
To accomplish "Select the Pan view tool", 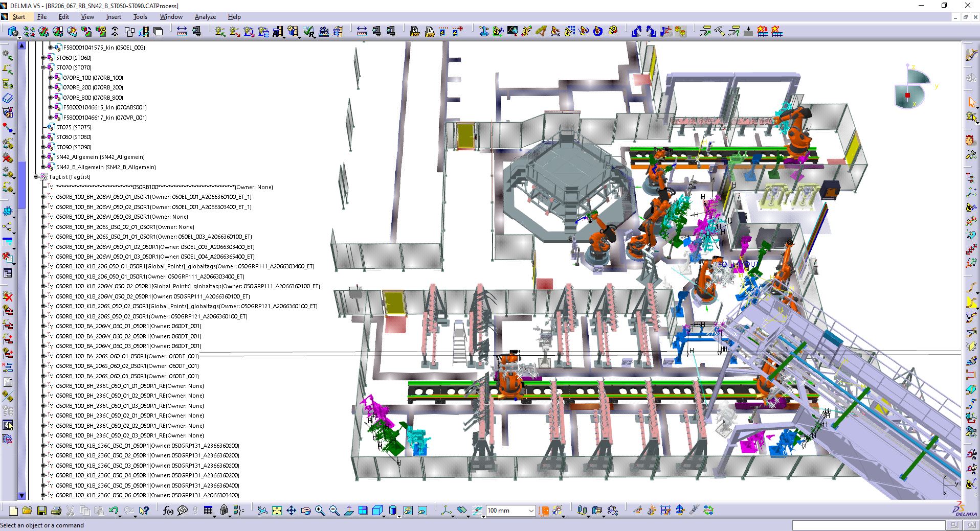I will (x=291, y=510).
